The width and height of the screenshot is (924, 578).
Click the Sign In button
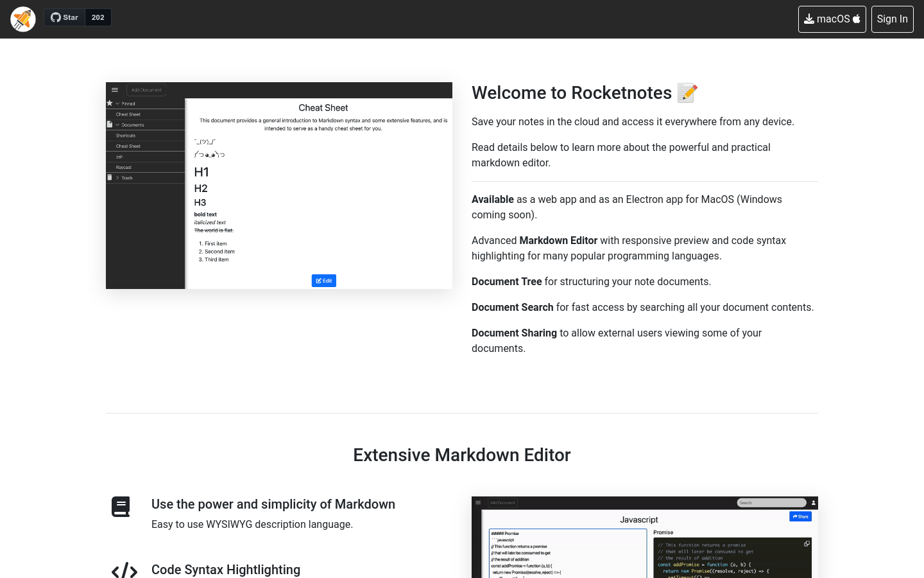[892, 19]
